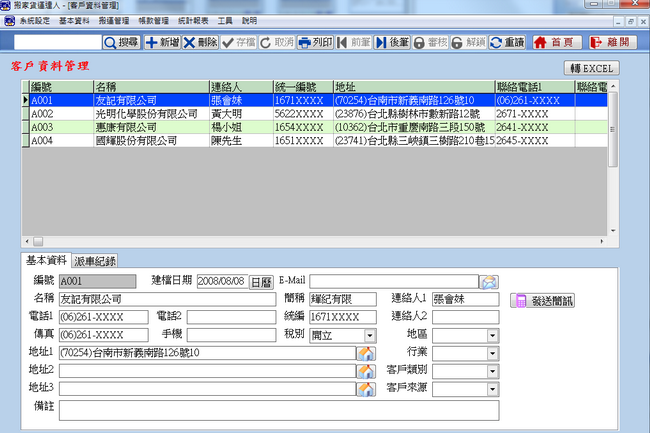Open the 統計報表 menu
Viewport: 650px width, 433px height.
tap(193, 21)
